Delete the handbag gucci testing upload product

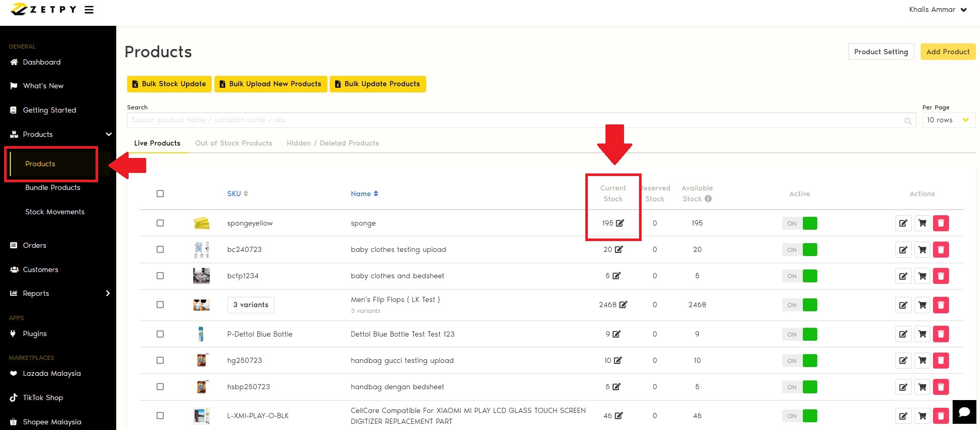[941, 361]
